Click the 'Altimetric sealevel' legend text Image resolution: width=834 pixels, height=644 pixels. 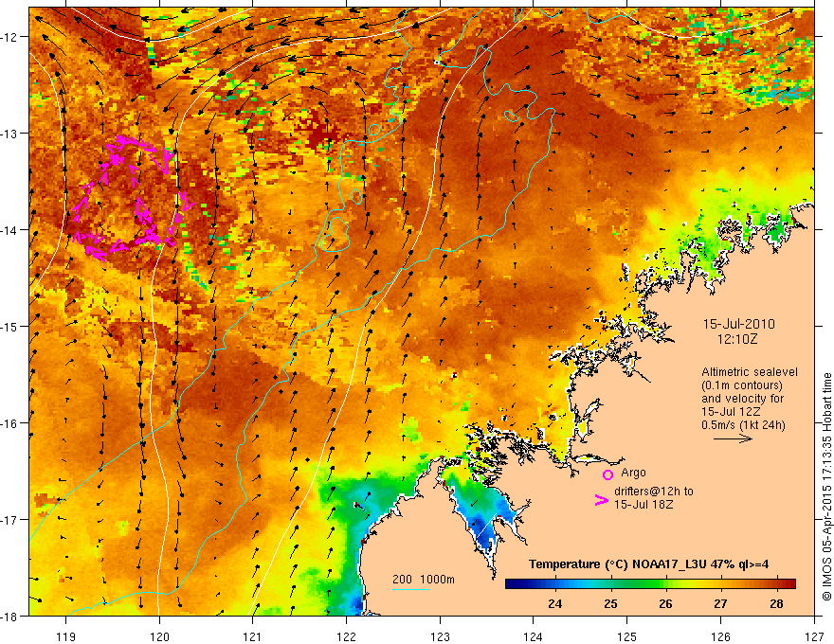coord(750,372)
